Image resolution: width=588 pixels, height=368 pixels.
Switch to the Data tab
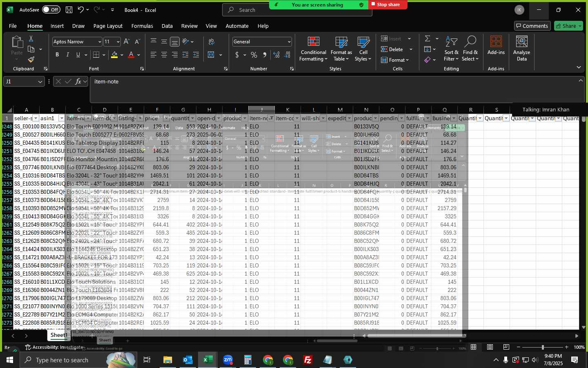pyautogui.click(x=167, y=26)
